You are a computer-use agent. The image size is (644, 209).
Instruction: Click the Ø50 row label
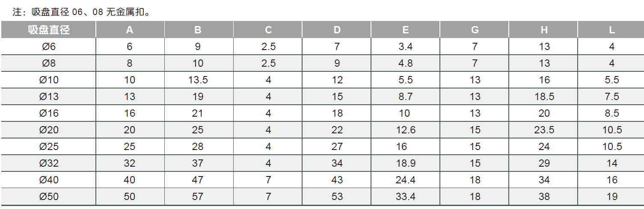[x=49, y=197]
